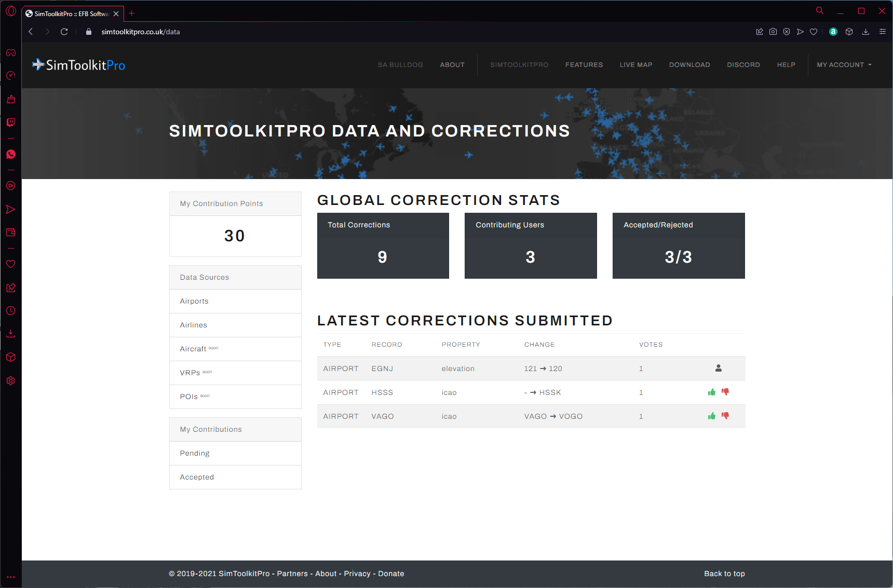893x588 pixels.
Task: Open the About menu item
Action: 452,65
